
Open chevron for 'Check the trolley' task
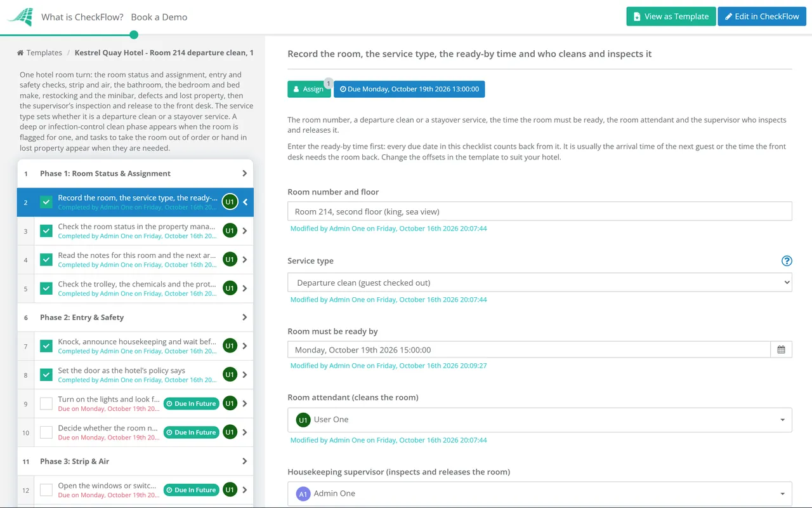pos(245,288)
